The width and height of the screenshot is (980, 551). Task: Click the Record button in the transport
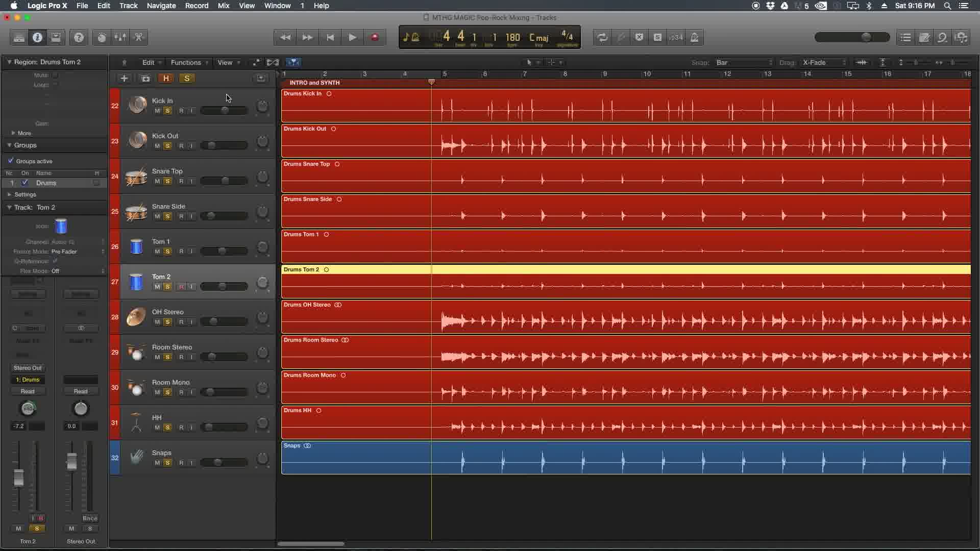(x=375, y=37)
